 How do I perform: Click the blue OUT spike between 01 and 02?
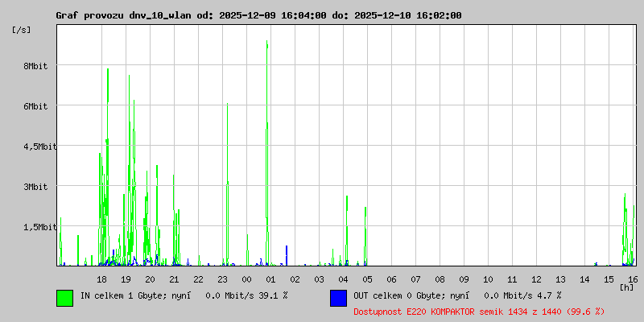pos(287,255)
